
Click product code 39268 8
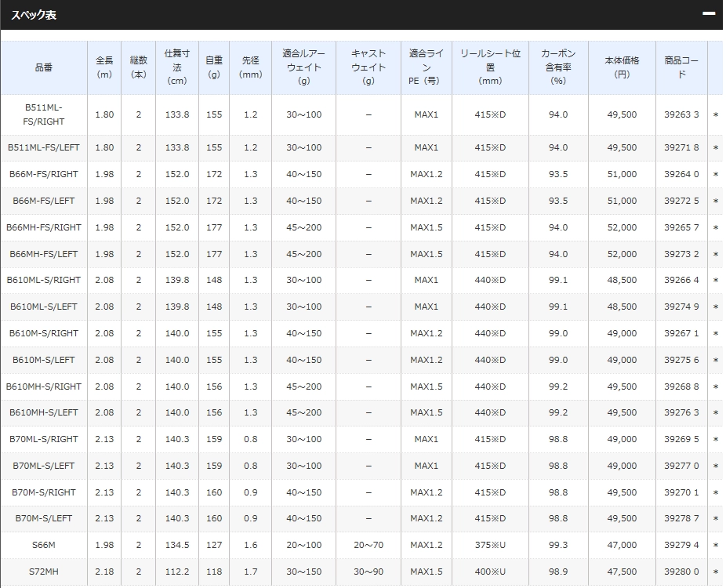point(681,387)
